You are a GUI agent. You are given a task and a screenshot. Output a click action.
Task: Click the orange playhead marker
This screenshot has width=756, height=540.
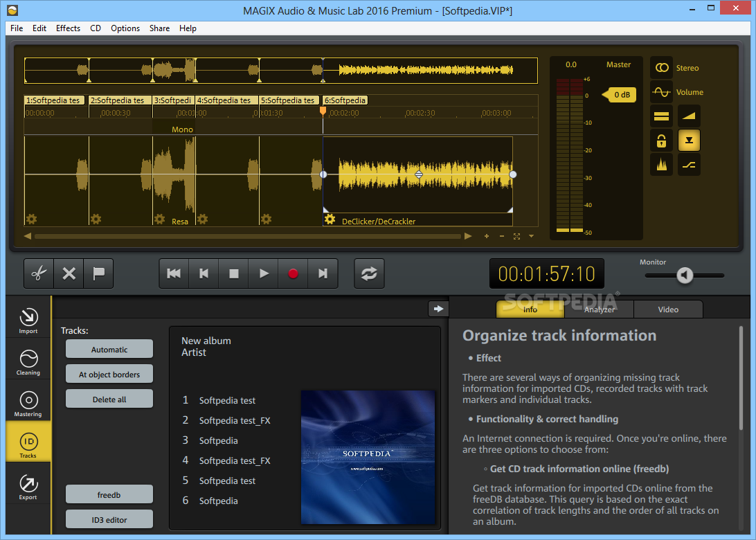coord(323,111)
